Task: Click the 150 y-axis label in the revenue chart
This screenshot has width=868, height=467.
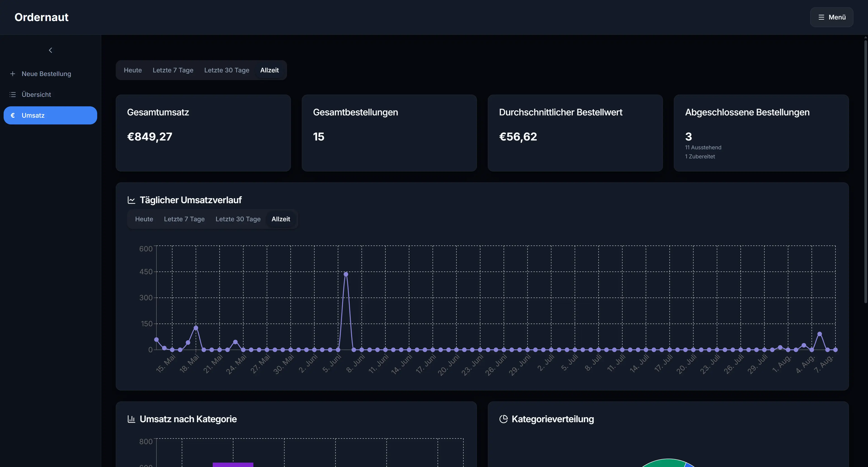Action: [x=146, y=324]
